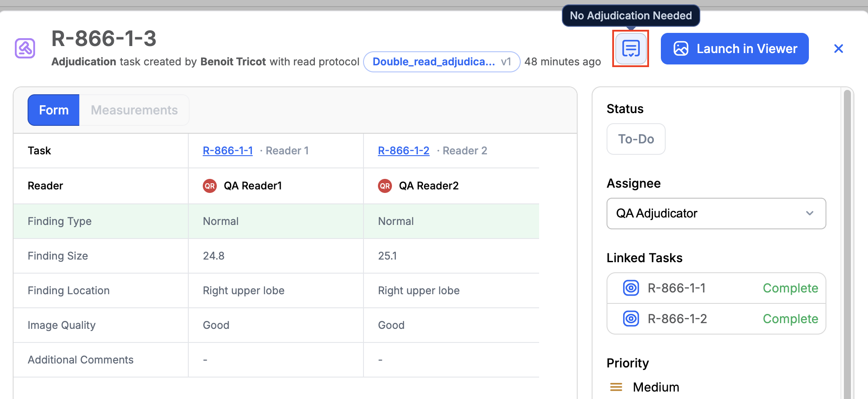Click Finding Size value 25.1
The image size is (868, 399).
point(387,256)
